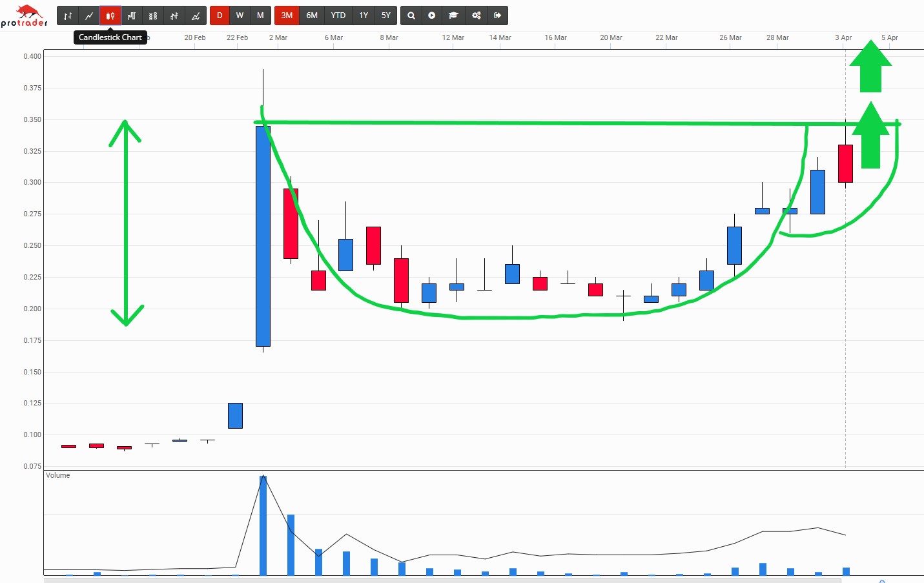Click the tallest volume bar
This screenshot has height=583, width=924.
[263, 526]
